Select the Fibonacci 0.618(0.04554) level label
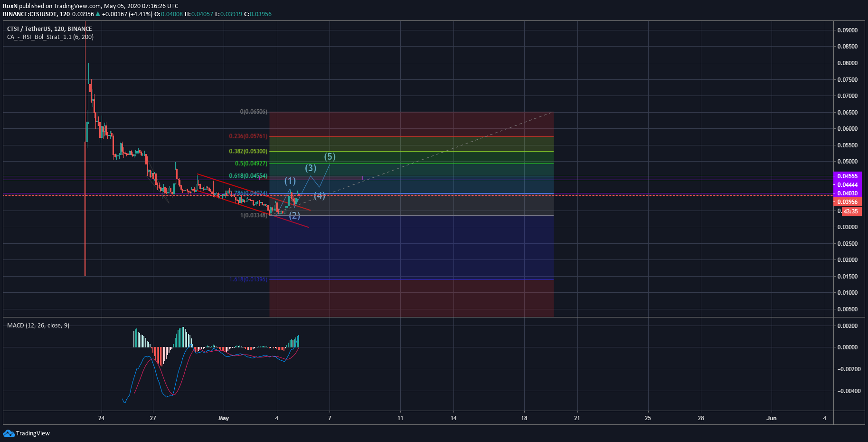The height and width of the screenshot is (442, 868). pos(248,176)
